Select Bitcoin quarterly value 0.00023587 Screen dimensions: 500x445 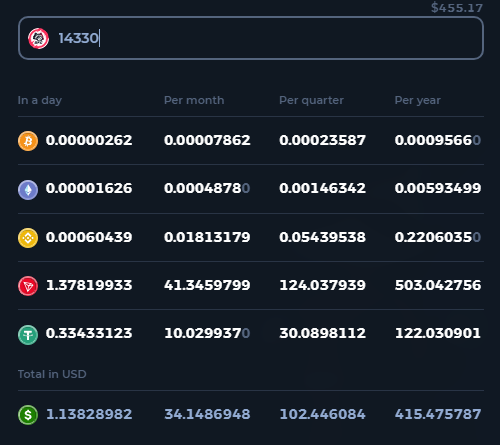pyautogui.click(x=322, y=140)
